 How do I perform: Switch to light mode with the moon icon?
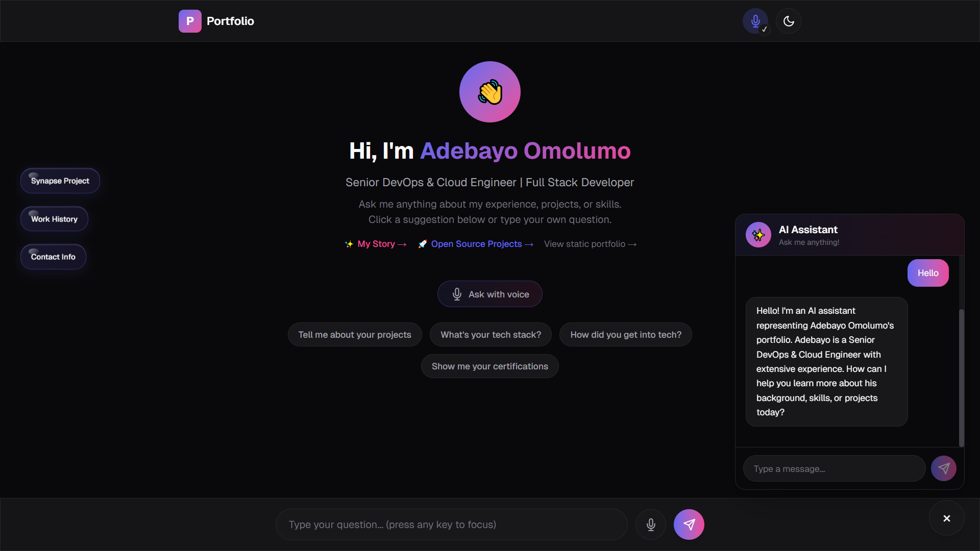pyautogui.click(x=789, y=21)
